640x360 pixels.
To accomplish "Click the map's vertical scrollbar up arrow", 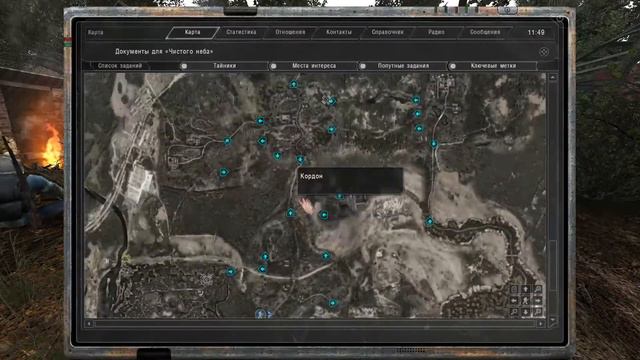I will (553, 77).
